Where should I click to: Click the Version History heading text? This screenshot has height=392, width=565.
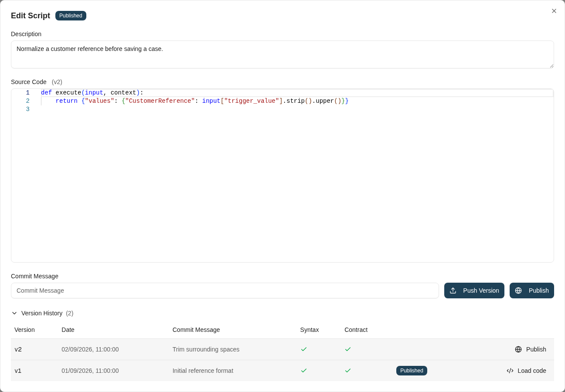[x=42, y=313]
